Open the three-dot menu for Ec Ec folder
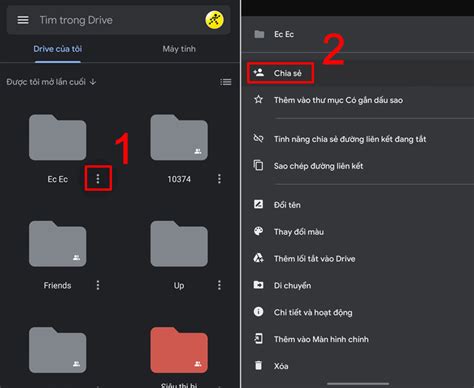Viewport: 474px width, 388px height. (x=98, y=179)
